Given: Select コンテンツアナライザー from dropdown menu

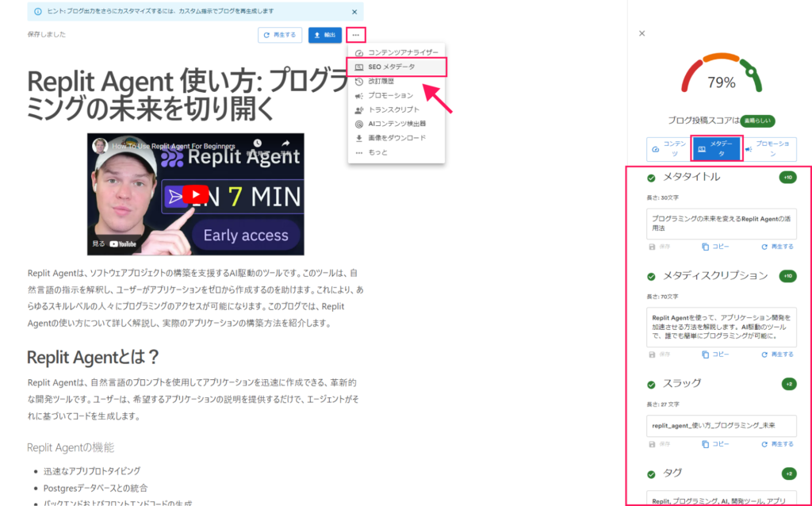Looking at the screenshot, I should click(396, 53).
